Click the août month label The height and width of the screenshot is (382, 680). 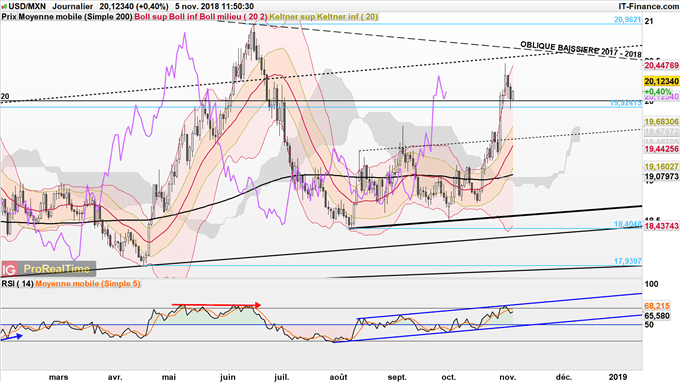[x=338, y=377]
